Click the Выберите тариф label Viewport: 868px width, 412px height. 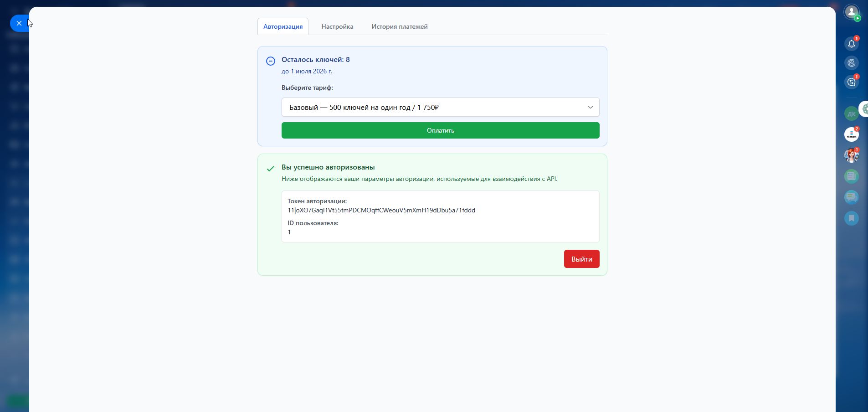pyautogui.click(x=307, y=88)
